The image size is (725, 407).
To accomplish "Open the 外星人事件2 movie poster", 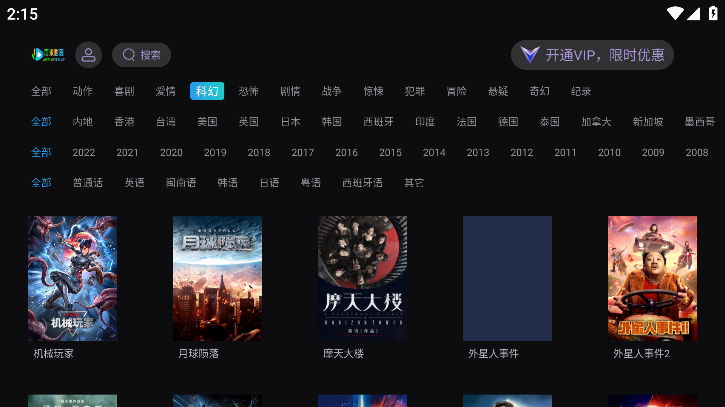I will click(x=652, y=278).
